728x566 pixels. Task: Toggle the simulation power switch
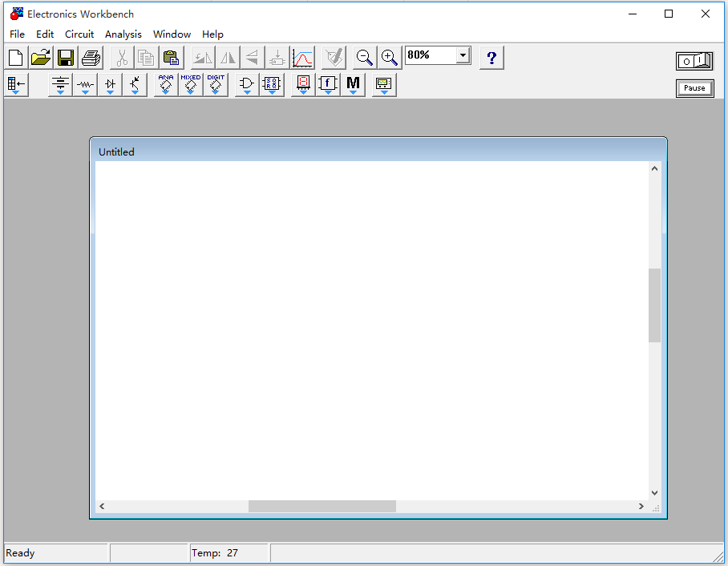(x=694, y=61)
